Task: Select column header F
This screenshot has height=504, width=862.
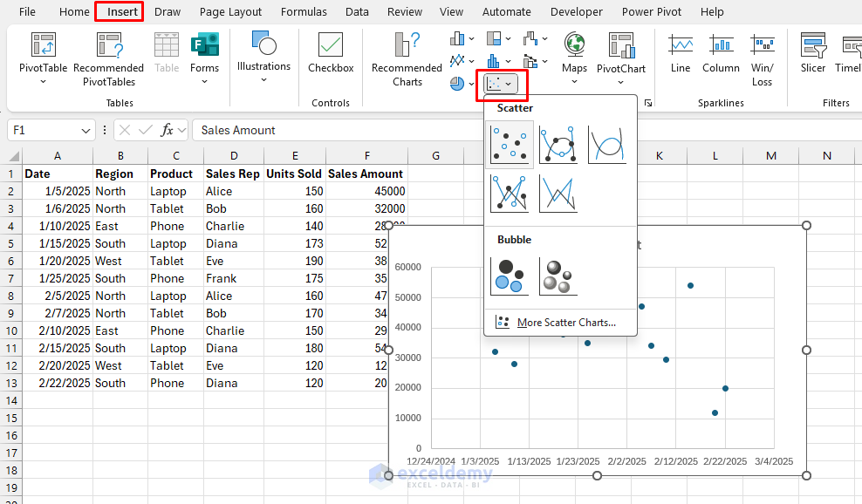Action: click(x=366, y=156)
